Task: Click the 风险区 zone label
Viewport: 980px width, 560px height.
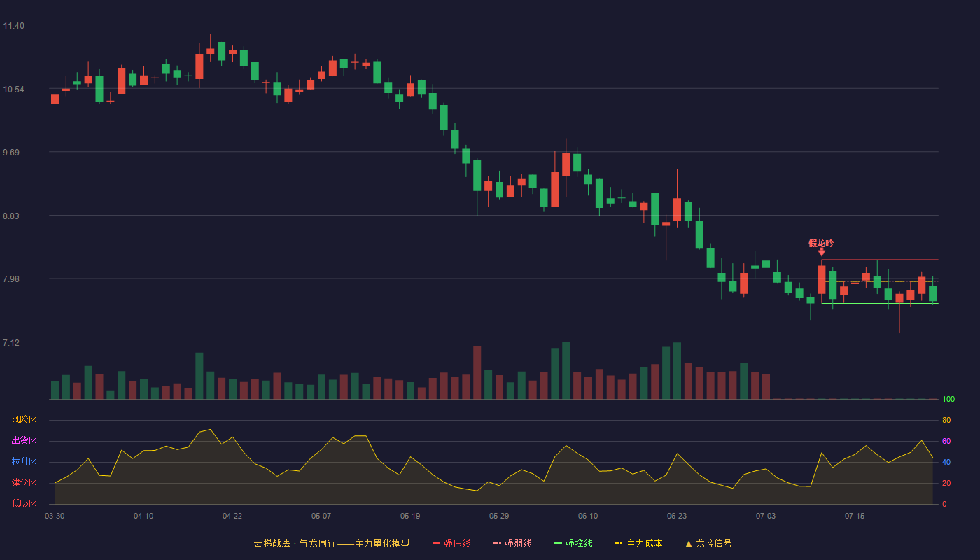Action: pyautogui.click(x=24, y=420)
